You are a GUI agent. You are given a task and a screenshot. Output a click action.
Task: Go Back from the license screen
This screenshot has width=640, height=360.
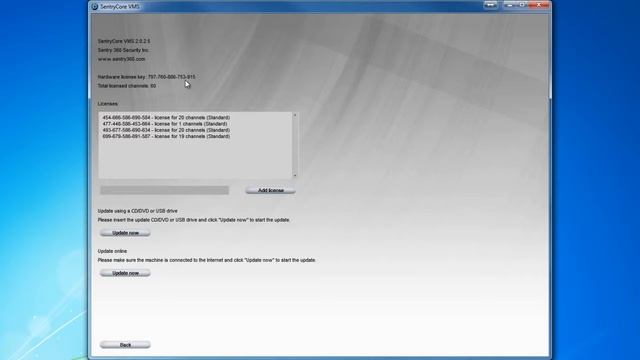click(125, 345)
